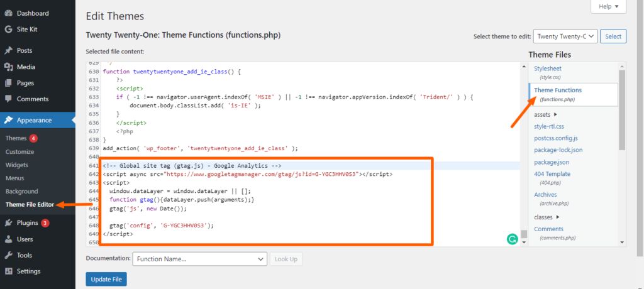
Task: Click the green Grammarly icon in editor
Action: point(512,239)
